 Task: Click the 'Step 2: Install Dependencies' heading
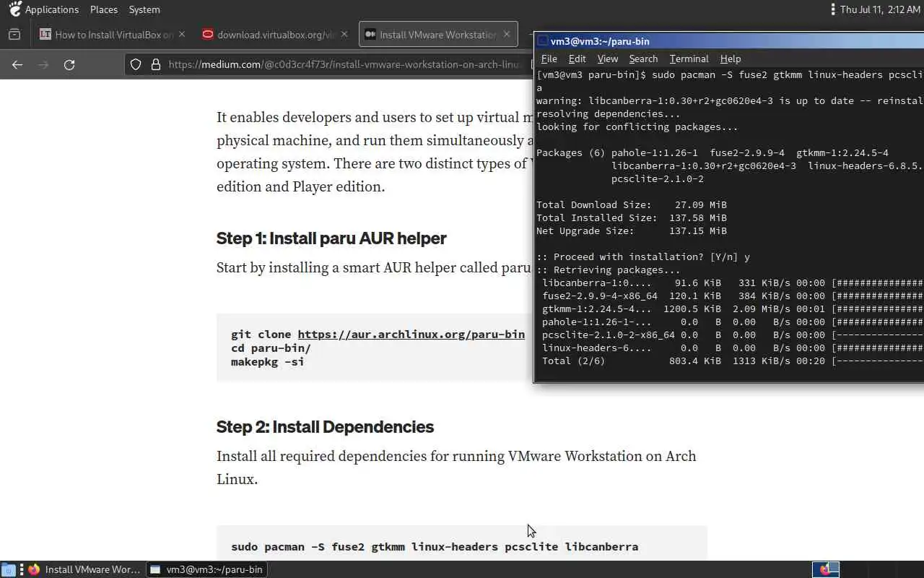pyautogui.click(x=325, y=426)
